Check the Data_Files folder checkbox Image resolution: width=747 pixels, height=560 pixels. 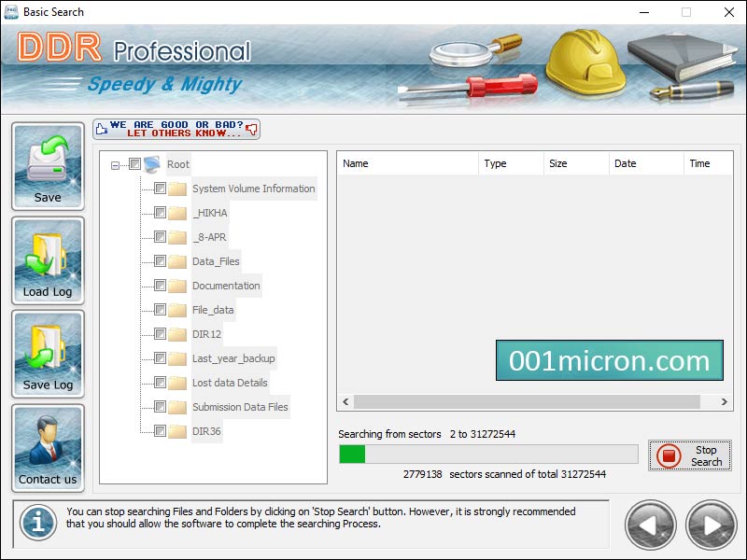[x=158, y=261]
